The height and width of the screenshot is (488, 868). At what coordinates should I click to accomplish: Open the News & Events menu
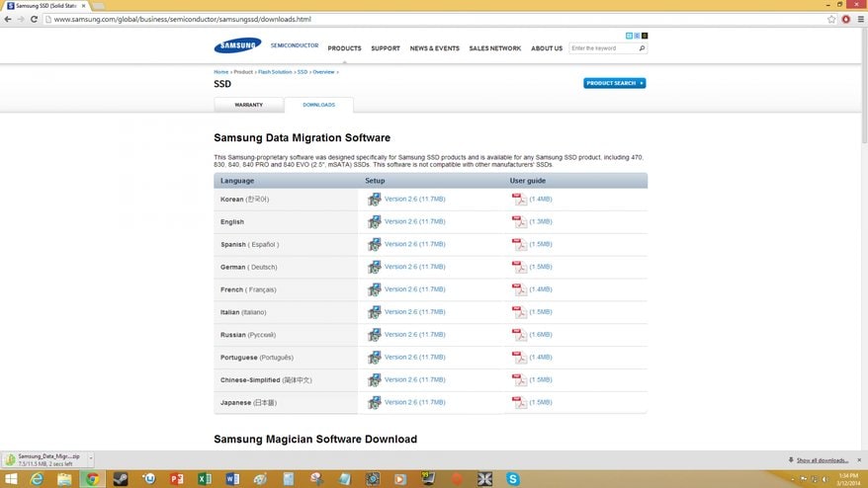(435, 48)
